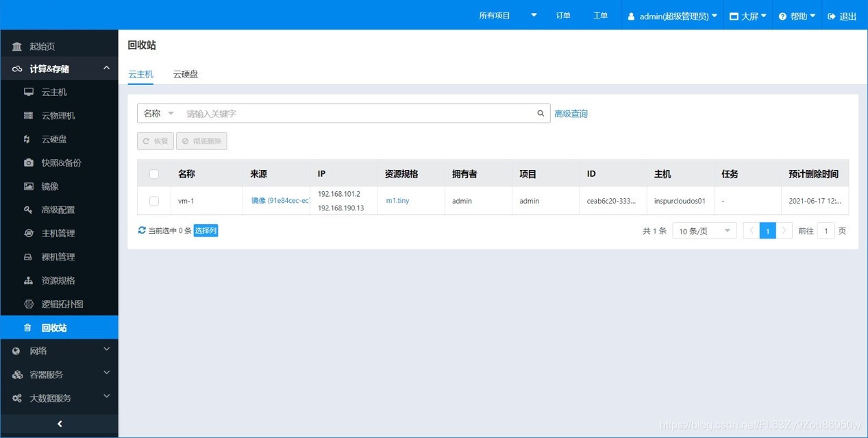
Task: Click the 192.168.190.13 IP address
Action: tap(340, 208)
